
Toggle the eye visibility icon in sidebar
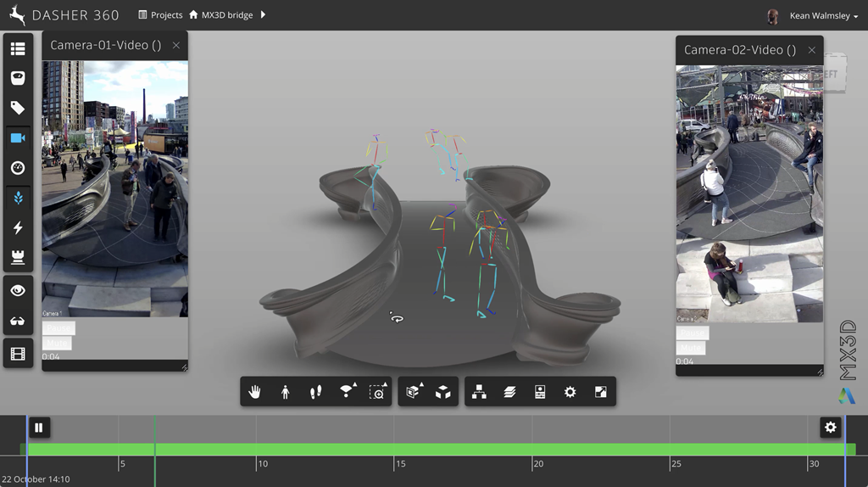pos(18,290)
